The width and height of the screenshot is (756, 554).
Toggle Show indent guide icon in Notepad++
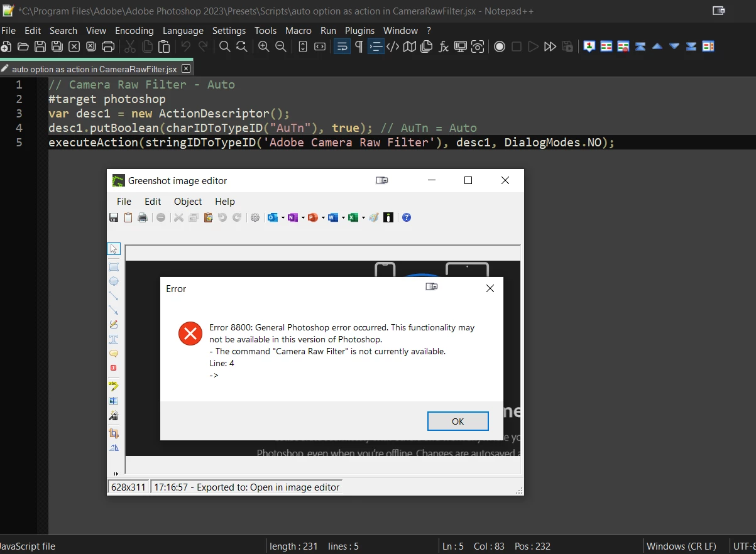pos(376,46)
